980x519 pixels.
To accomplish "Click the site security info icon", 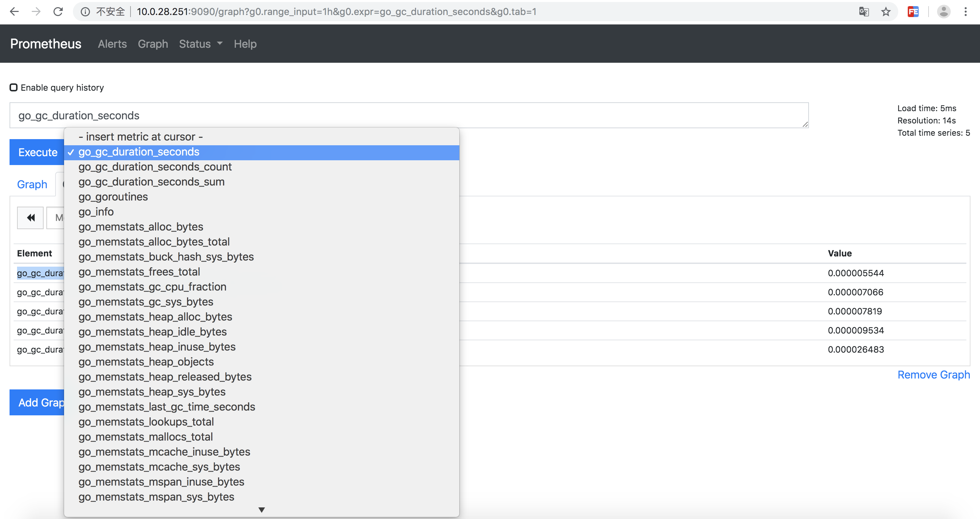I will pos(85,12).
